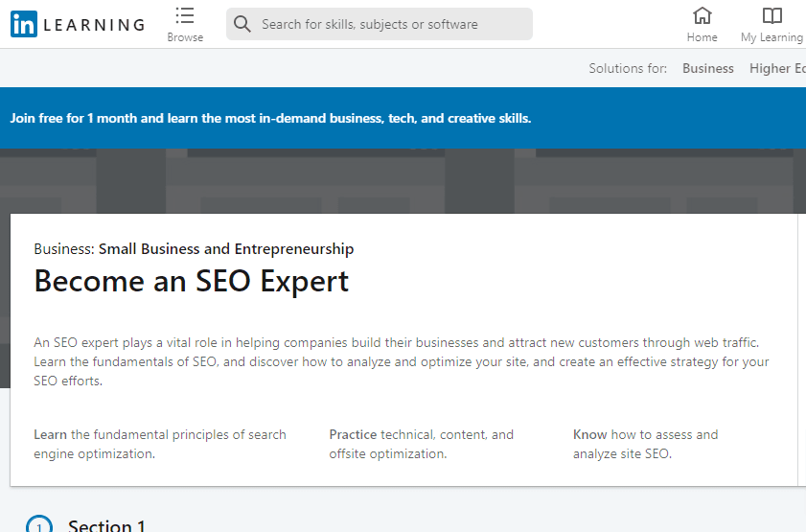Expand the Section 1 heading
Image resolution: width=806 pixels, height=532 pixels.
coord(106,525)
